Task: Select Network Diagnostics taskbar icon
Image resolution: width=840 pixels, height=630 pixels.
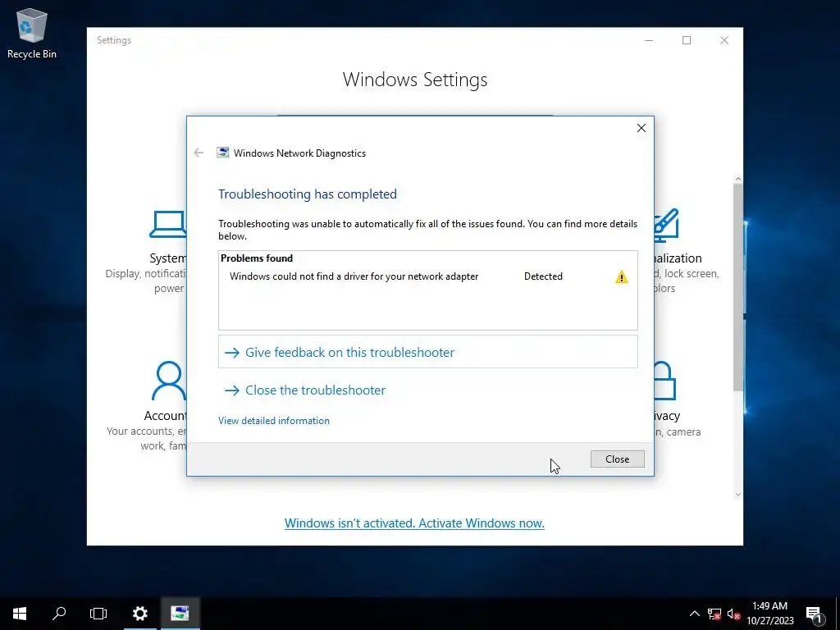Action: pos(180,614)
